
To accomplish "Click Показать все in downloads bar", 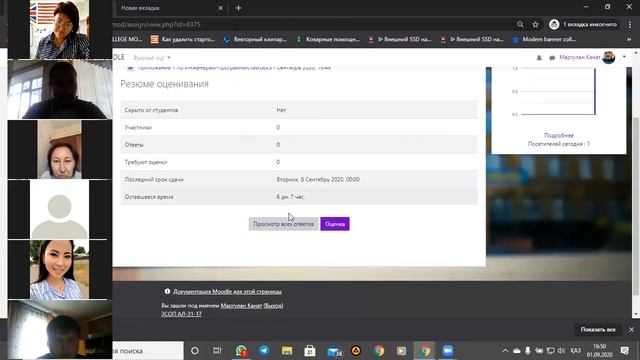I will (598, 329).
